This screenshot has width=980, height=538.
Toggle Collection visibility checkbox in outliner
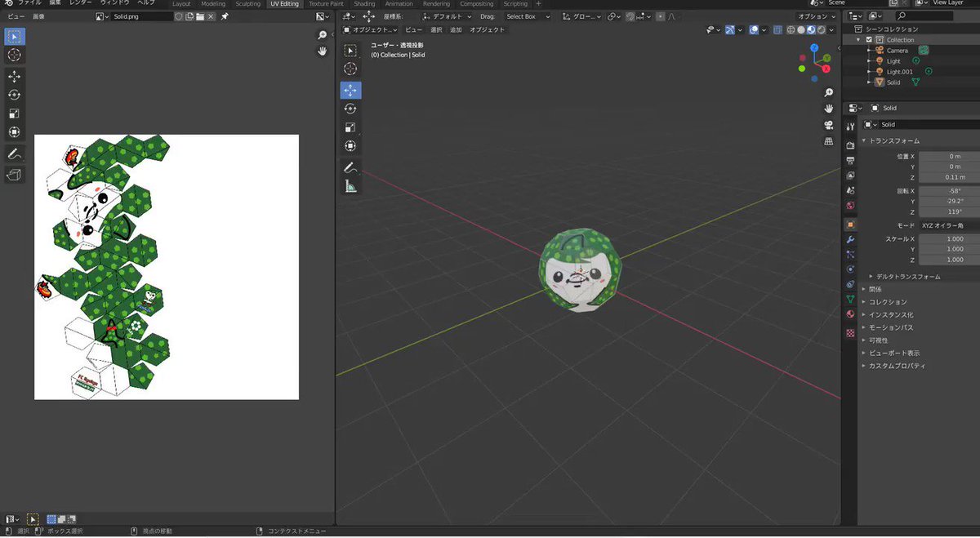click(x=868, y=39)
